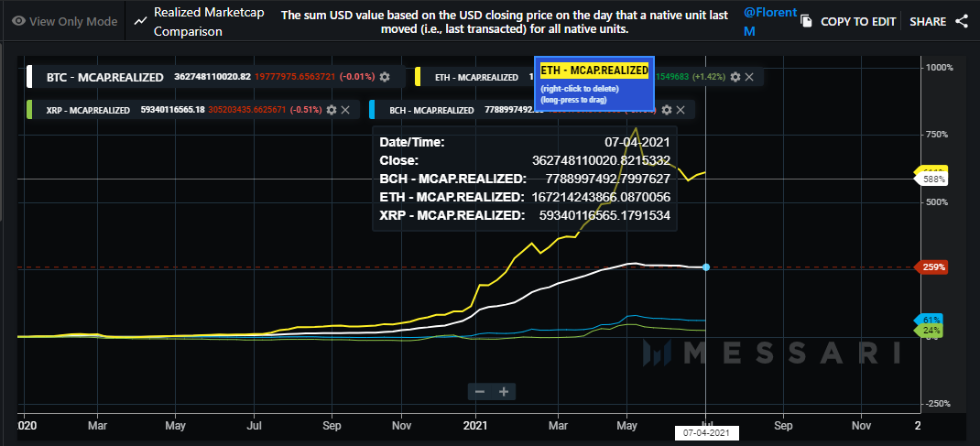
Task: Click the 07-04-2021 date label
Action: point(707,432)
